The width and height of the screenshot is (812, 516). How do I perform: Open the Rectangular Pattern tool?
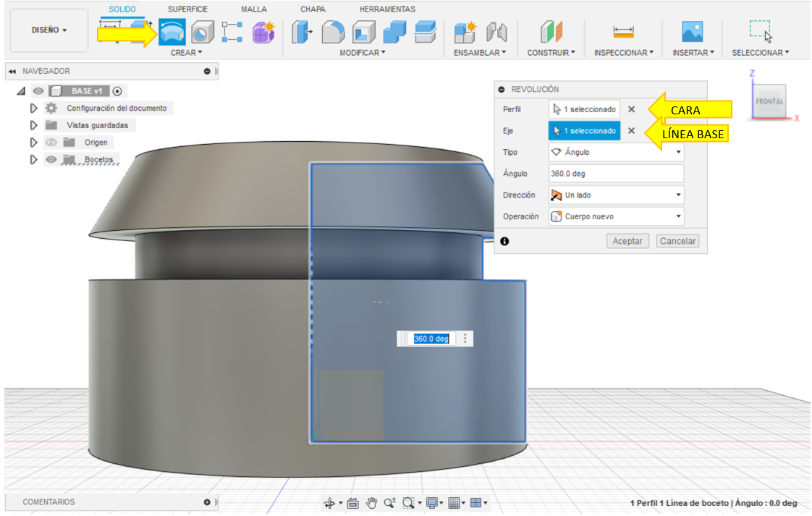232,32
